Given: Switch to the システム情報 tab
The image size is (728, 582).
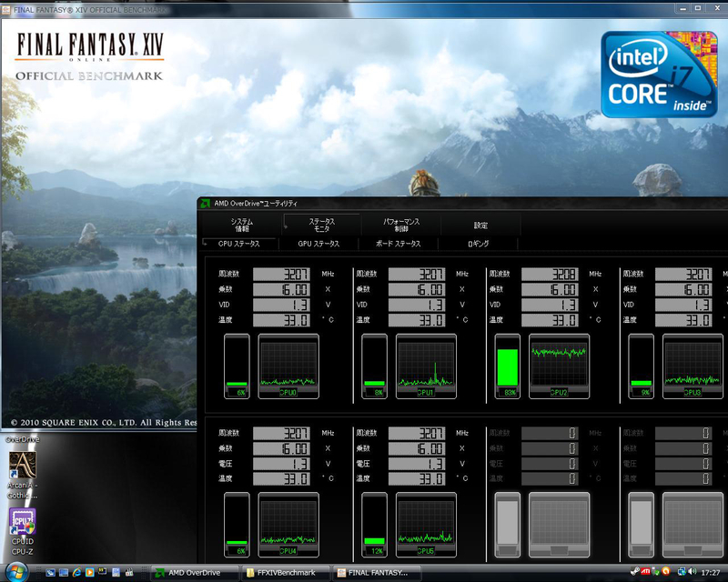Looking at the screenshot, I should pos(242,226).
